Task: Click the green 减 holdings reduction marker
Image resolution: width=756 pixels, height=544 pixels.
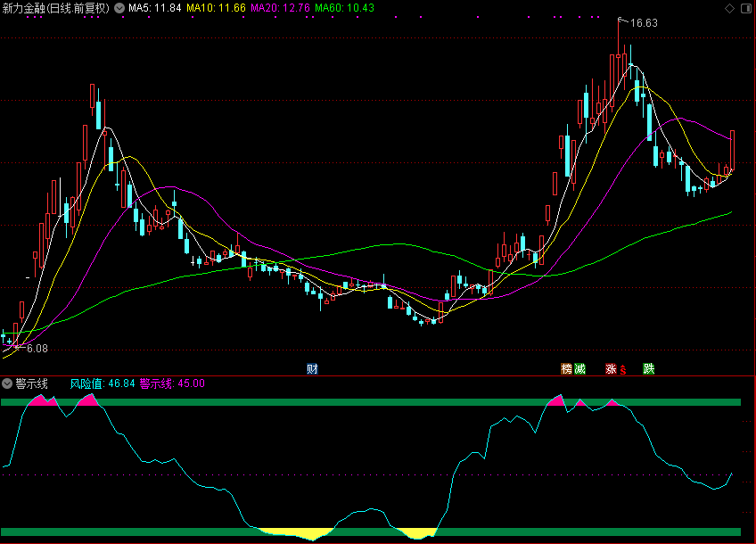Action: click(x=579, y=368)
